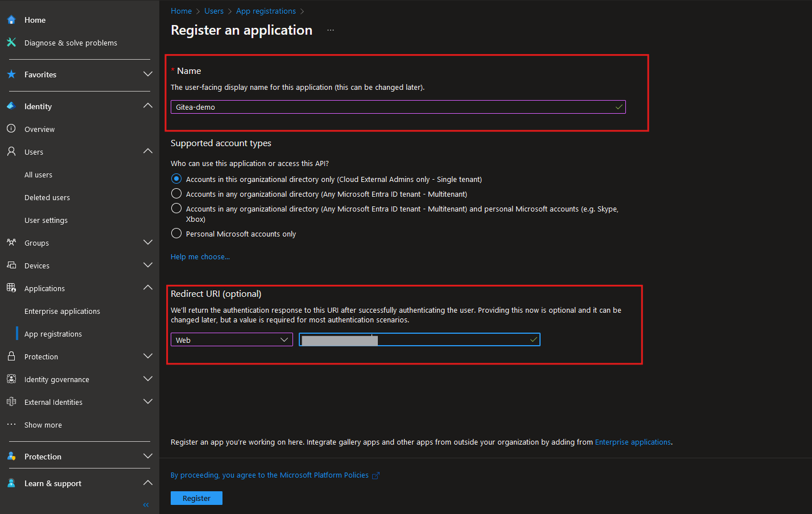Viewport: 812px width, 514px height.
Task: Click the Users person icon
Action: [x=11, y=152]
